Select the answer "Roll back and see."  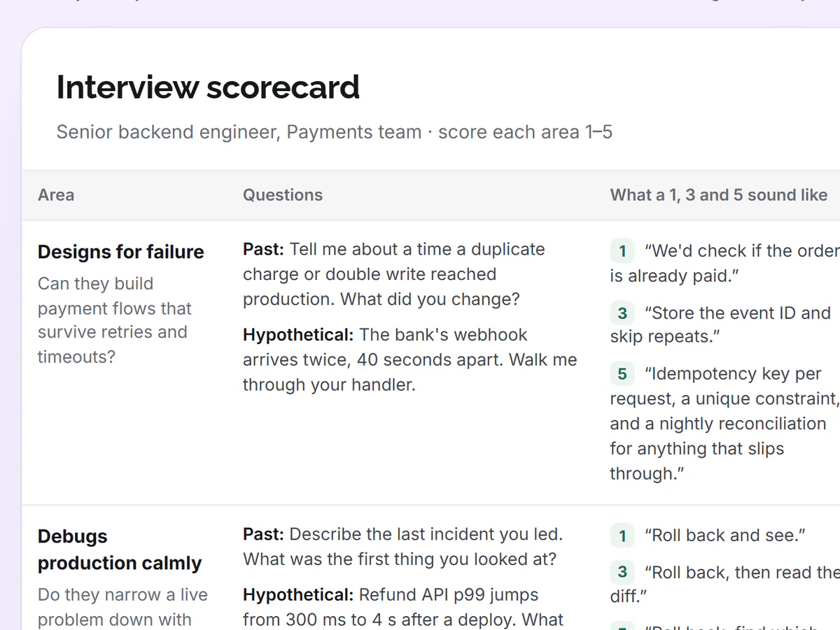[725, 535]
